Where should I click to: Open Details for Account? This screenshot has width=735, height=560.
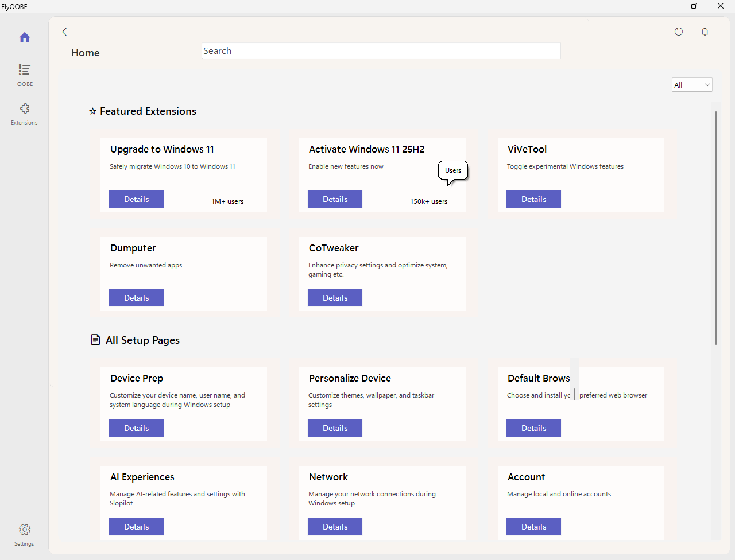[x=534, y=527]
